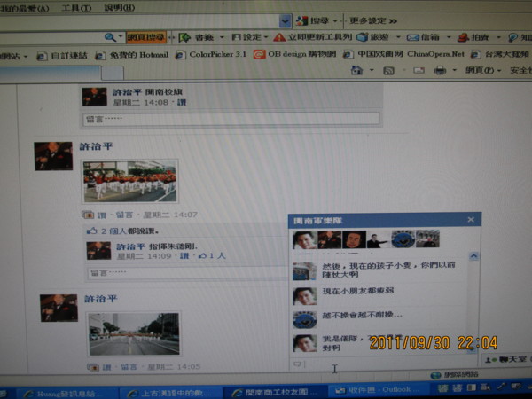This screenshot has width=532, height=399.
Task: Open the 設定 toolbar dropdown
Action: click(x=246, y=37)
